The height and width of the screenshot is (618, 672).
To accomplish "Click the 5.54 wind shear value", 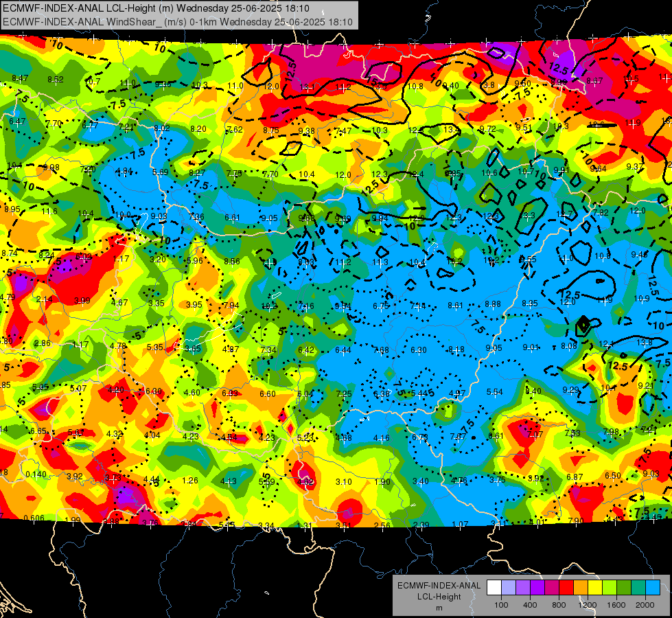I will pos(495,392).
